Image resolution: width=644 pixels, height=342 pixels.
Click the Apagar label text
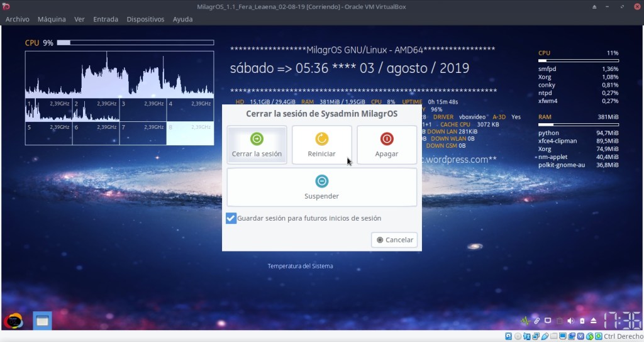(x=387, y=154)
